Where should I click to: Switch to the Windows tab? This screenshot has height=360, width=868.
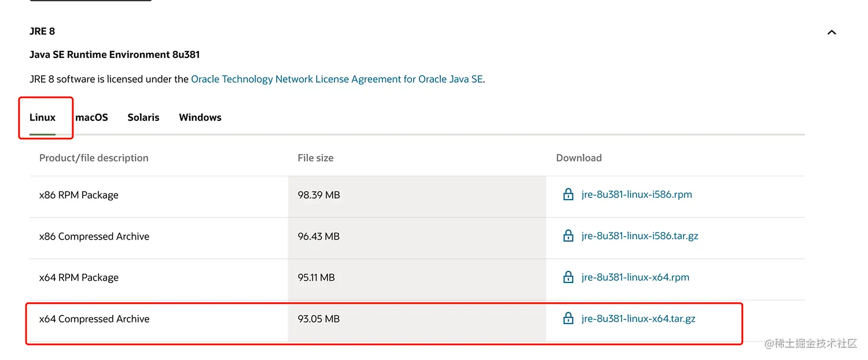pos(200,117)
